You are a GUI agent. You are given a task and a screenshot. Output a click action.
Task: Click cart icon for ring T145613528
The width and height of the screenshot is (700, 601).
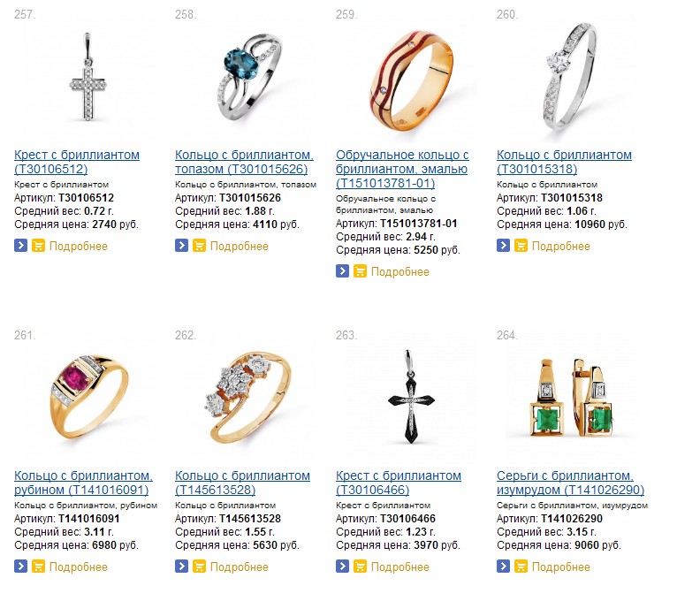tap(199, 566)
